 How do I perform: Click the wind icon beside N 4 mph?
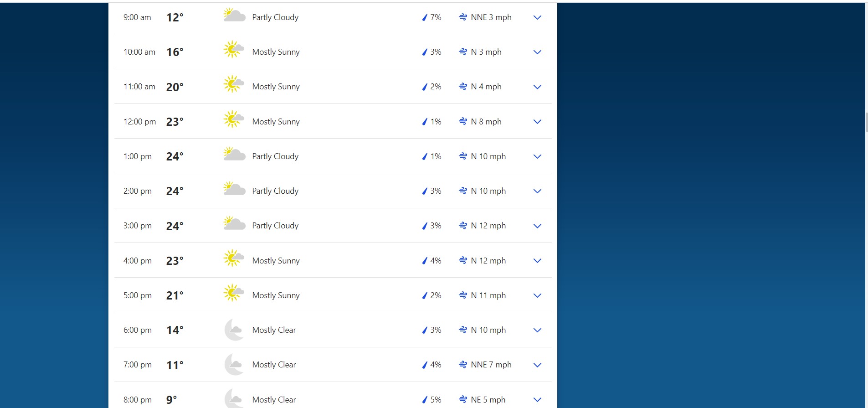(x=463, y=86)
